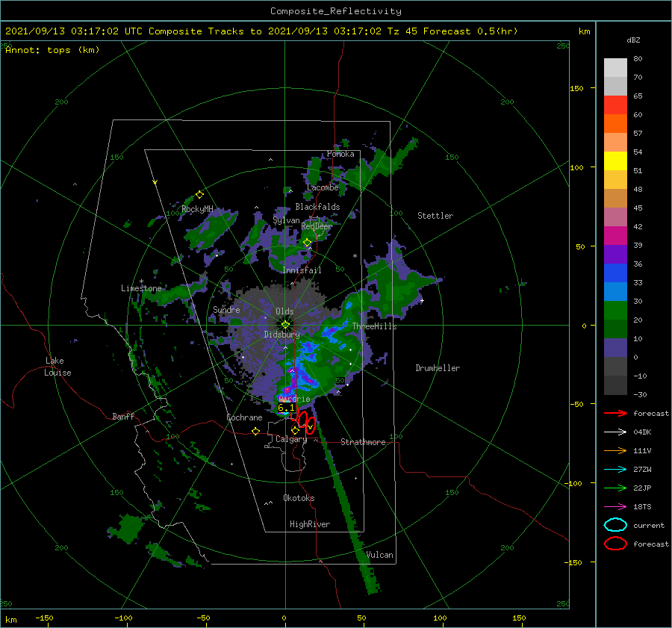The width and height of the screenshot is (672, 628).
Task: Click the Sundre city label
Action: [x=226, y=309]
